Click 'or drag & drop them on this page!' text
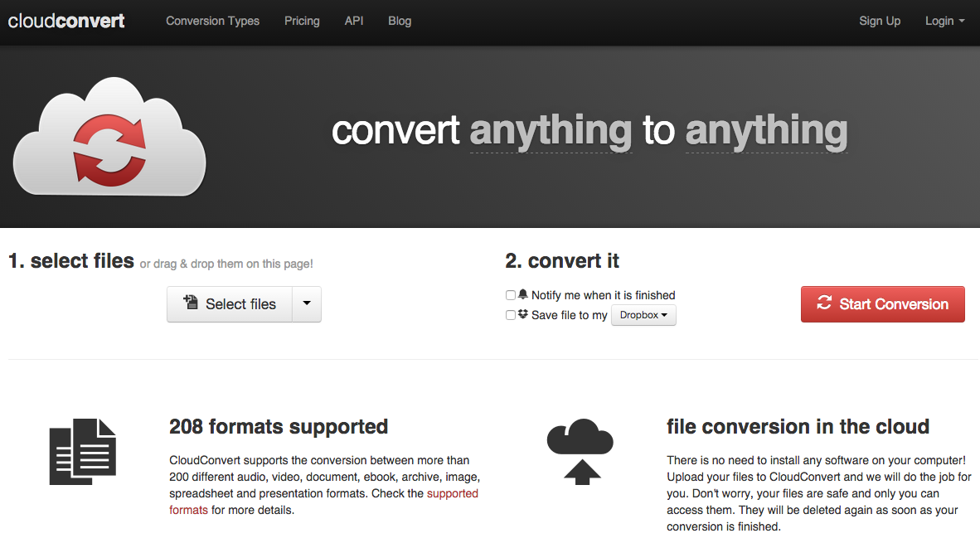Viewport: 980px width, 548px height. point(226,264)
